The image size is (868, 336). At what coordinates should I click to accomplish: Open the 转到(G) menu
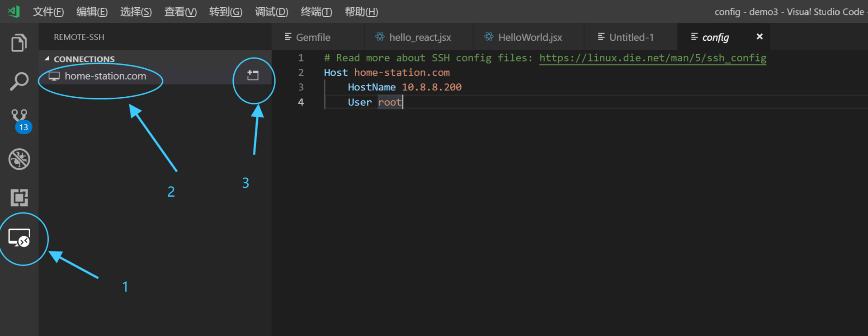click(226, 12)
